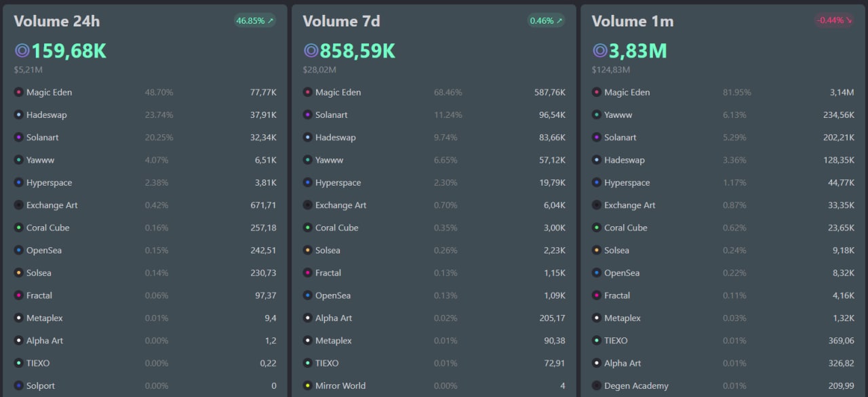Click the Hadeswap icon in Volume 24h
868x397 pixels.
tap(19, 115)
